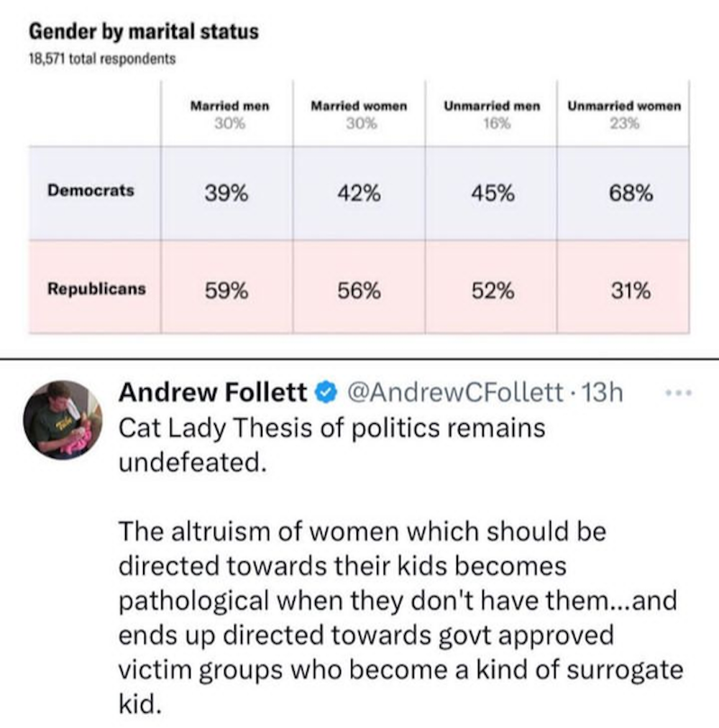Select the Democrats row label
Viewport: 719px width, 728px height.
coord(91,191)
